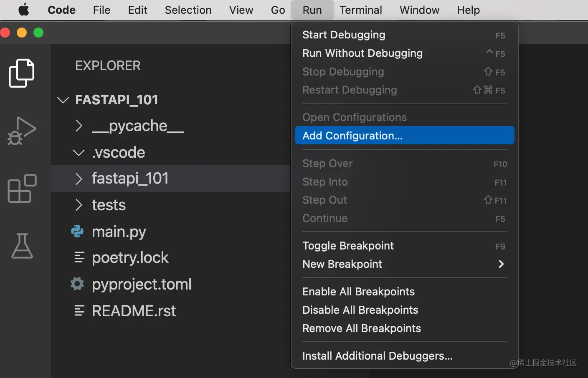Expand the fastapi_101 folder chevron

coord(79,179)
